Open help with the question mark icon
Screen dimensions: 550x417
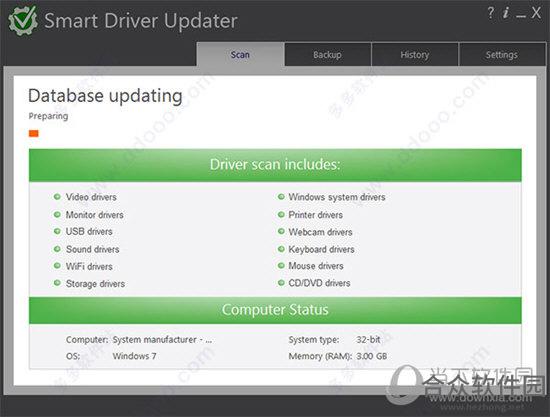(x=491, y=13)
